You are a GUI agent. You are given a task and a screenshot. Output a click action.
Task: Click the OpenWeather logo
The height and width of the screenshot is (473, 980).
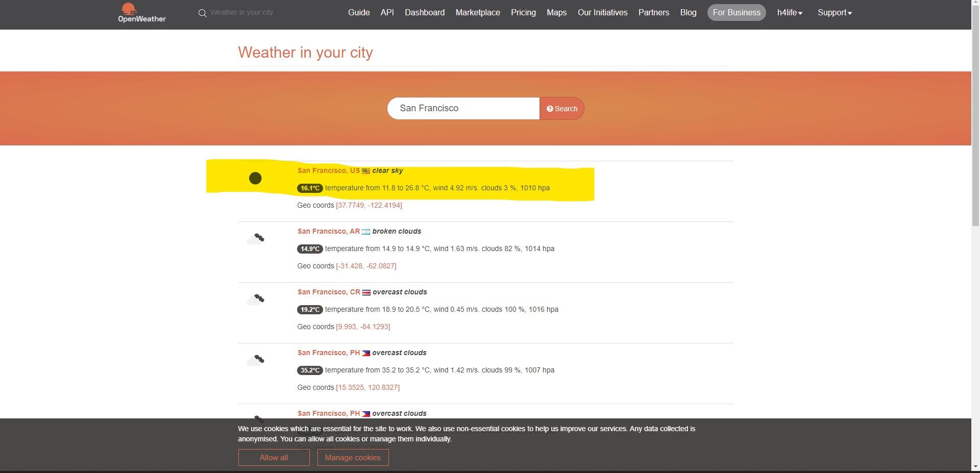(141, 13)
